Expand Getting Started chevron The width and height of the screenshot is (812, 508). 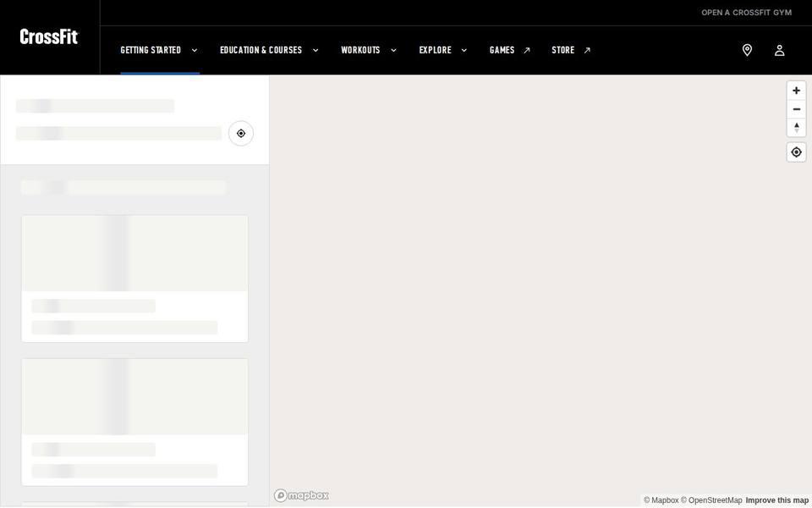click(195, 50)
